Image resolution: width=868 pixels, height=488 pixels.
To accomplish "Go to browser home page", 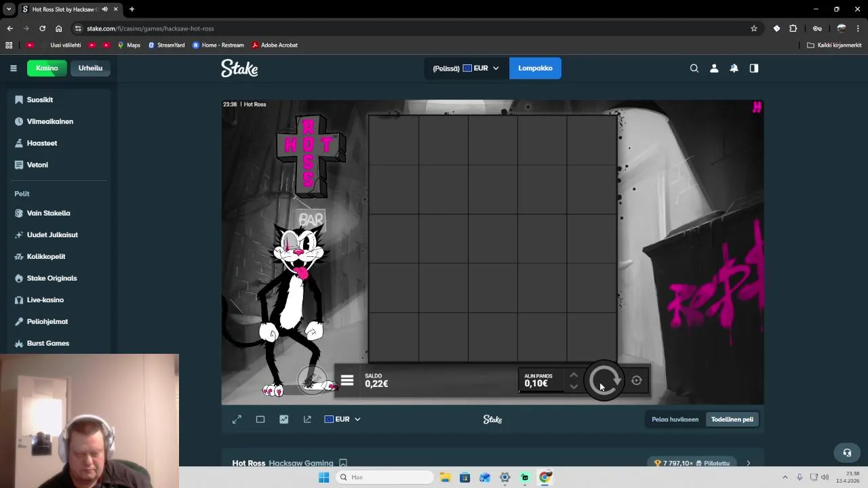I will click(x=59, y=28).
